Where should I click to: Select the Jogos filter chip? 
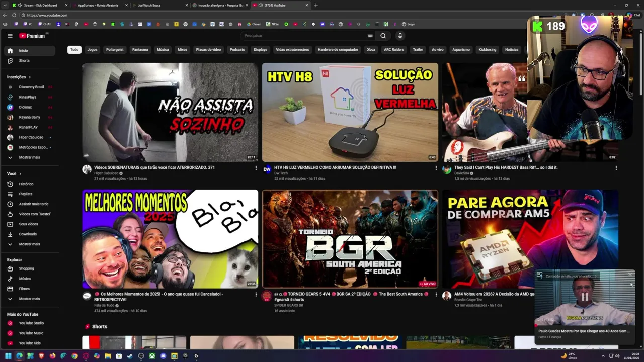point(92,50)
